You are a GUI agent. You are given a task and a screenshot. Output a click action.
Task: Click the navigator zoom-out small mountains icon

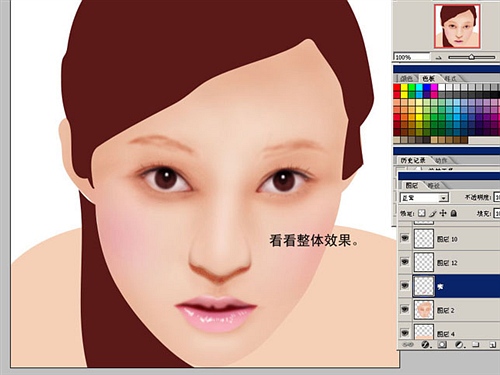439,58
